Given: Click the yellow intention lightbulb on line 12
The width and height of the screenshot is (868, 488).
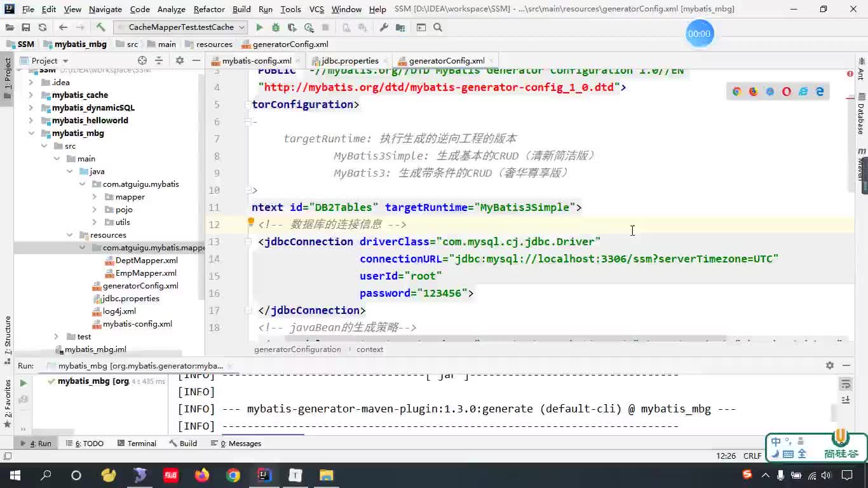Looking at the screenshot, I should click(251, 222).
